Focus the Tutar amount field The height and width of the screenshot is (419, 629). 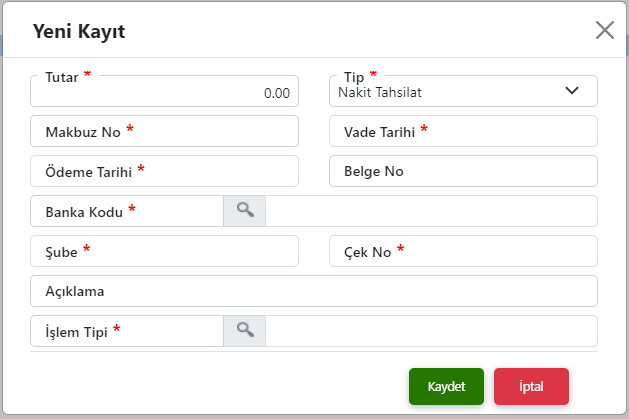(x=164, y=91)
